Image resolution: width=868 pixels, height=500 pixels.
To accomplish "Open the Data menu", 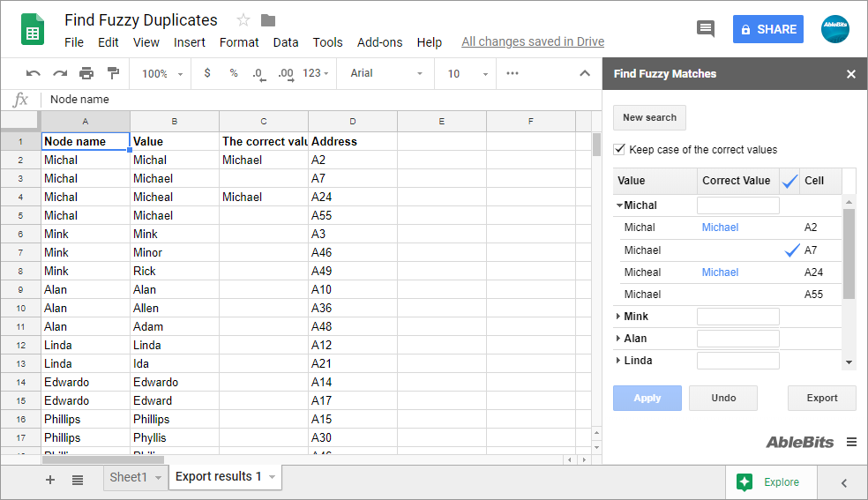I will pyautogui.click(x=286, y=42).
